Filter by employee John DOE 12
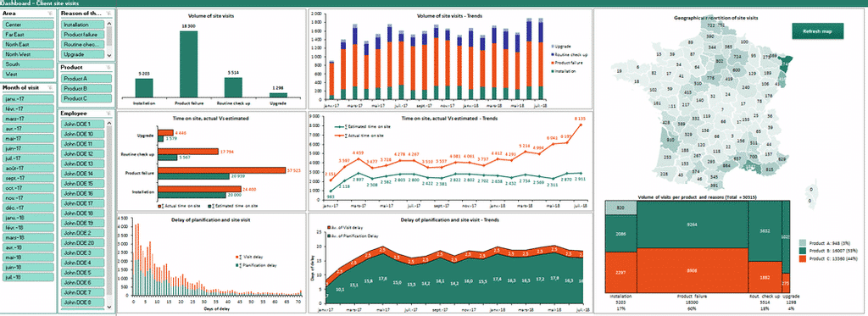 pyautogui.click(x=83, y=154)
